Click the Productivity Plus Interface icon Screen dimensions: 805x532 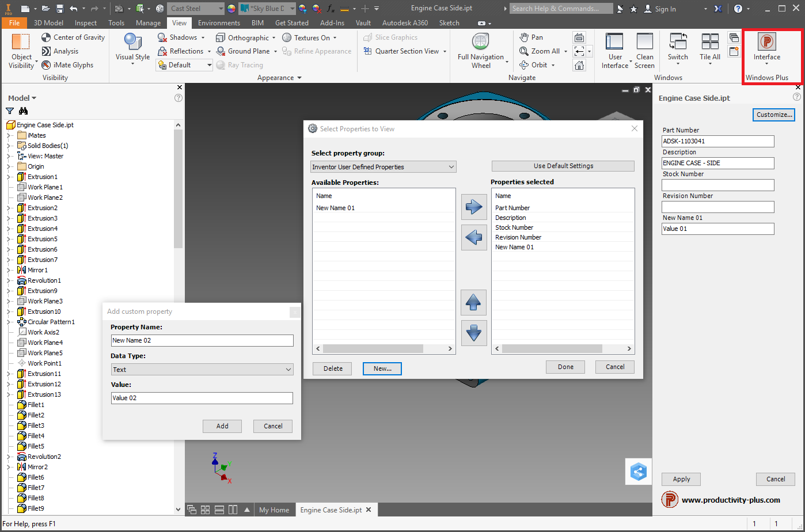[x=767, y=41]
